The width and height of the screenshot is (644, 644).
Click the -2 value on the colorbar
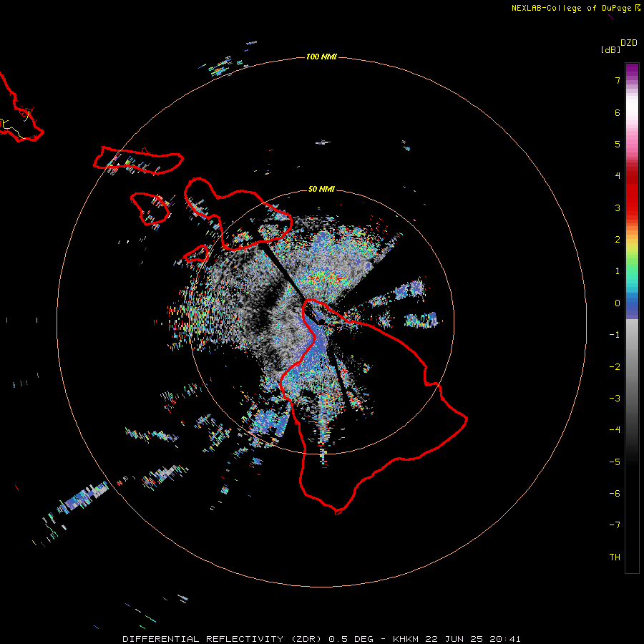pyautogui.click(x=615, y=367)
